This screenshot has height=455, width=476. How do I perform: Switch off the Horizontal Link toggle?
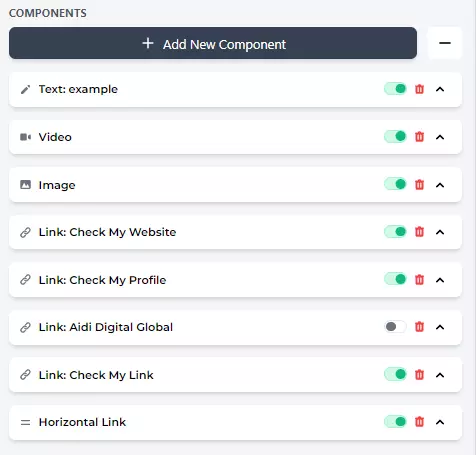(395, 422)
